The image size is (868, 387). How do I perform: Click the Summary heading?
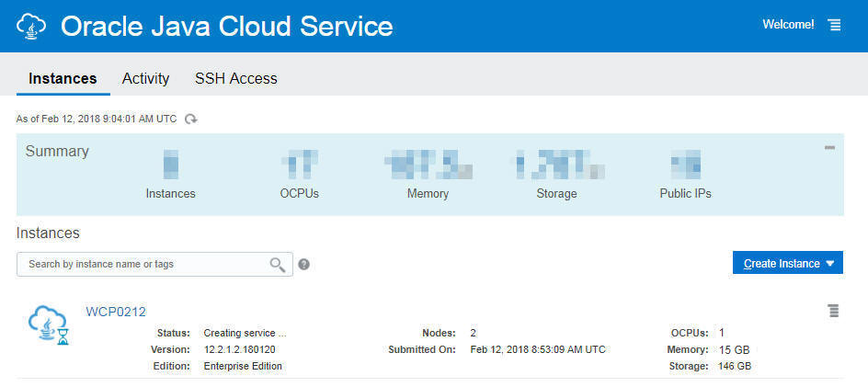pyautogui.click(x=57, y=152)
